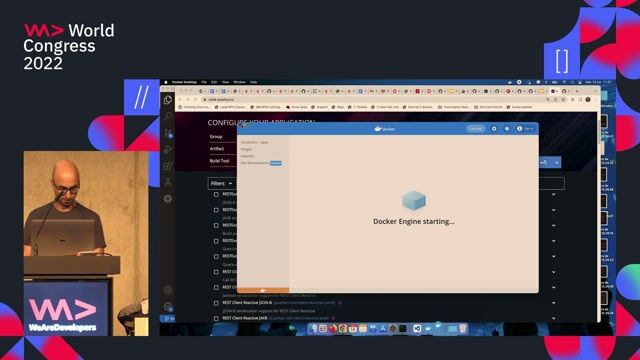This screenshot has height=360, width=640.
Task: Click Docker whale icon in menu bar
Action: tap(510, 82)
